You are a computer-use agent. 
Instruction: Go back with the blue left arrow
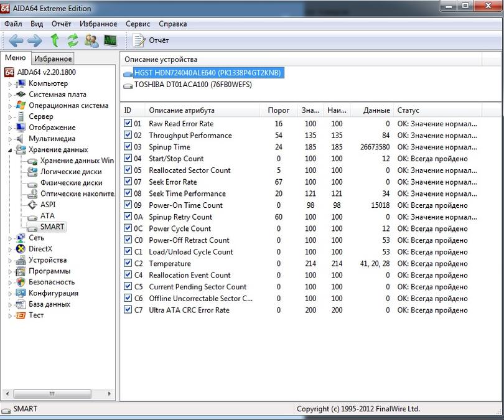coord(16,41)
